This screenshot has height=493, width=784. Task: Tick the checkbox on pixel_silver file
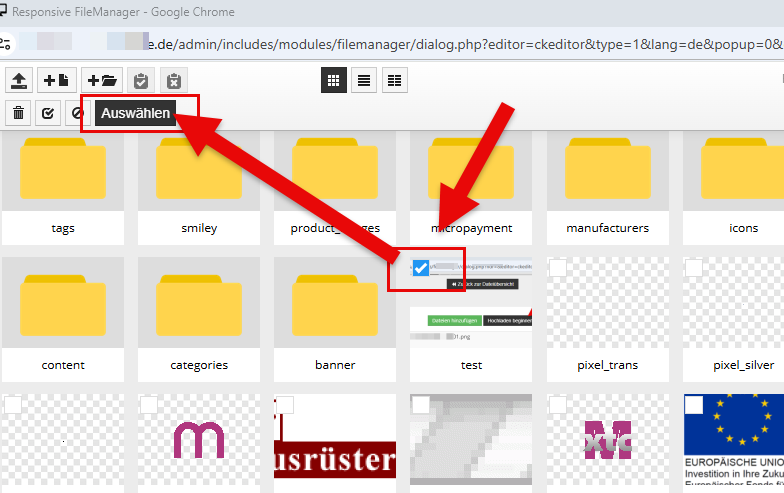(694, 267)
